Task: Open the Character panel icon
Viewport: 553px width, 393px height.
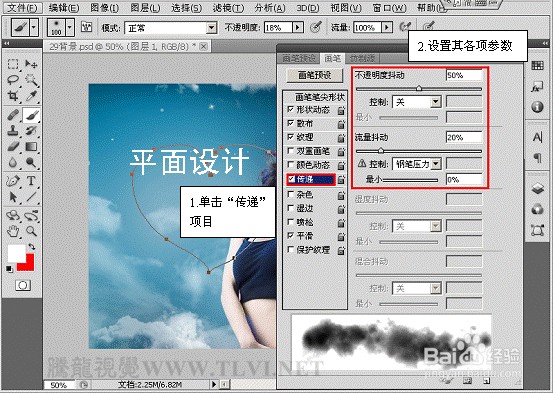Action: 537,137
